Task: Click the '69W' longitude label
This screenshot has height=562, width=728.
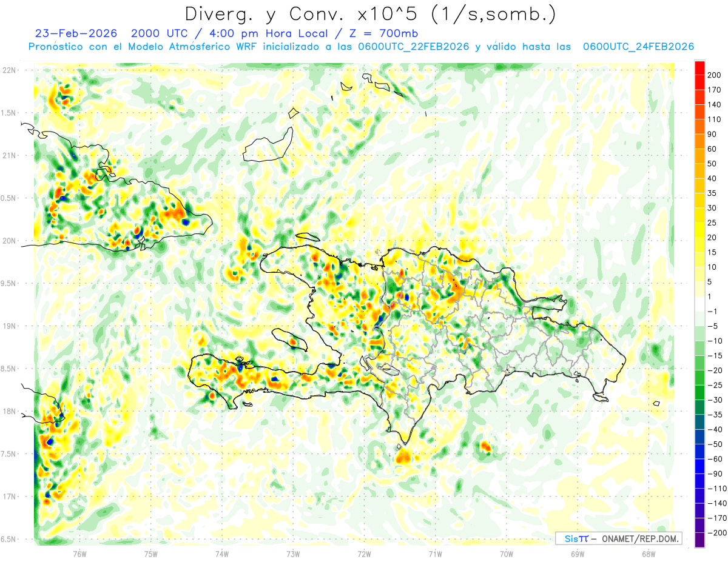Action: [x=578, y=554]
